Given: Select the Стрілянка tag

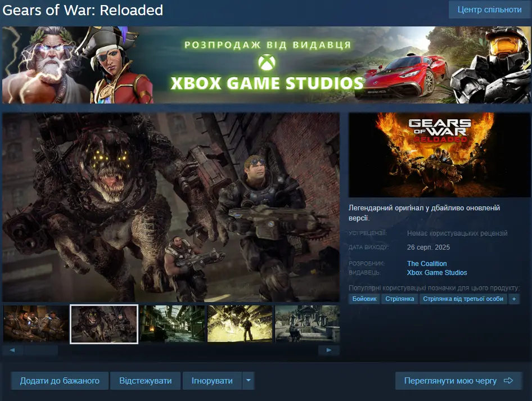Looking at the screenshot, I should click(400, 299).
